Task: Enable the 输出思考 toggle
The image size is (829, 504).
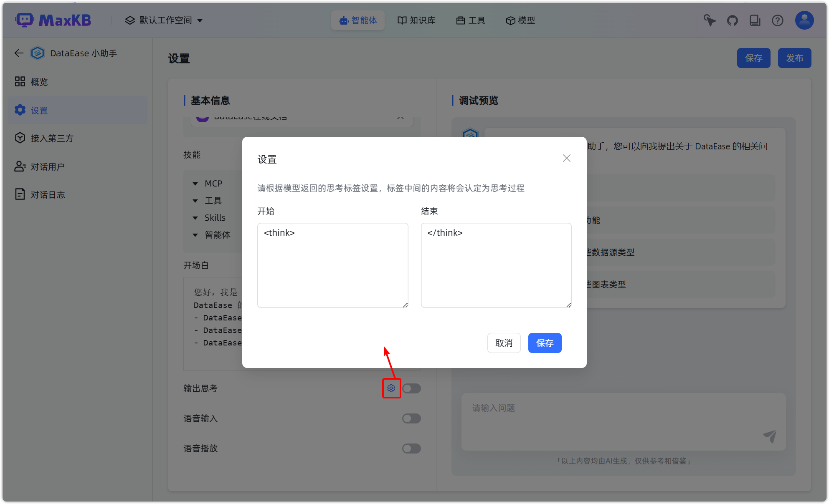Action: click(411, 388)
